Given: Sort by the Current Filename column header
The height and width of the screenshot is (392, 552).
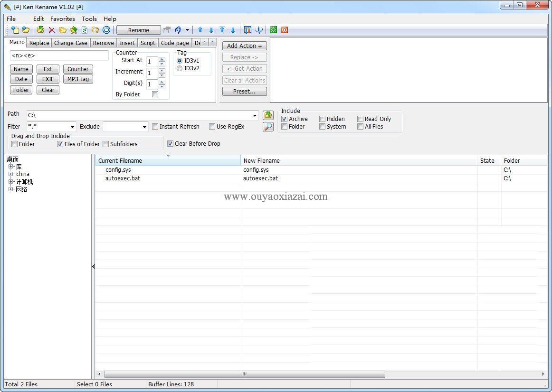Looking at the screenshot, I should [168, 161].
